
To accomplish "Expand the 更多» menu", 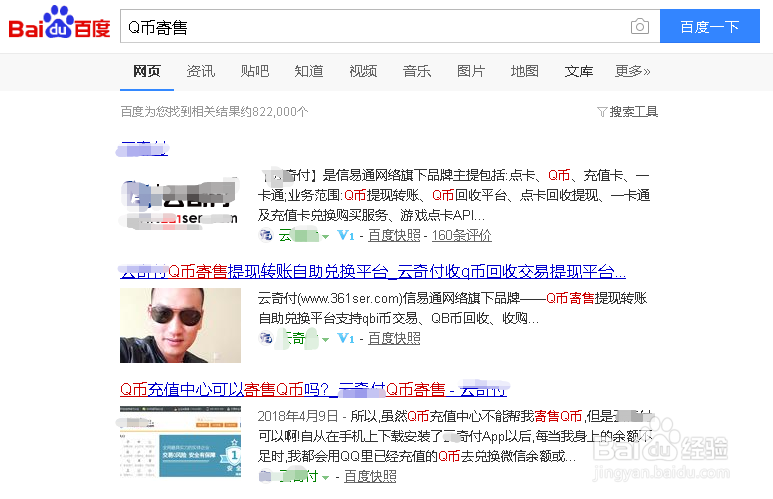I will (632, 71).
